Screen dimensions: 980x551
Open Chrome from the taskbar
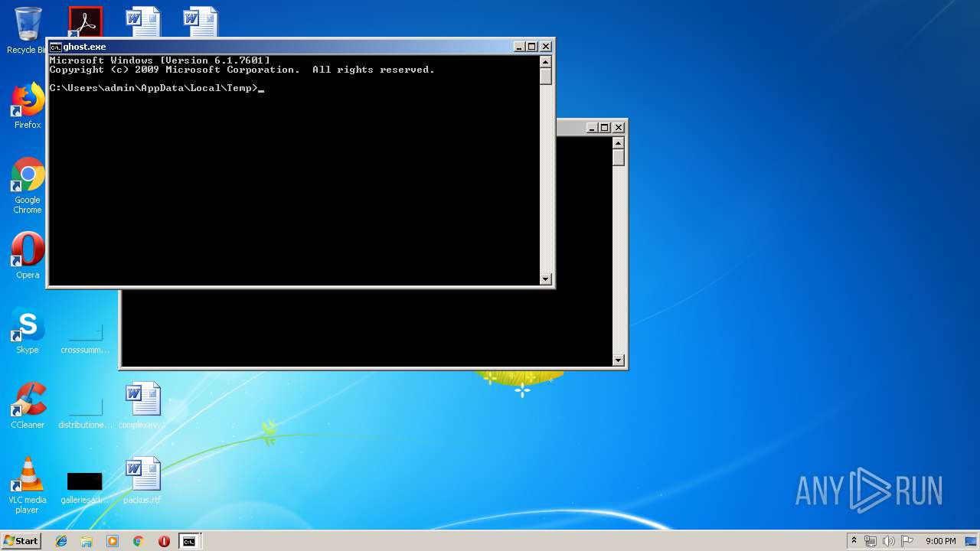coord(138,541)
